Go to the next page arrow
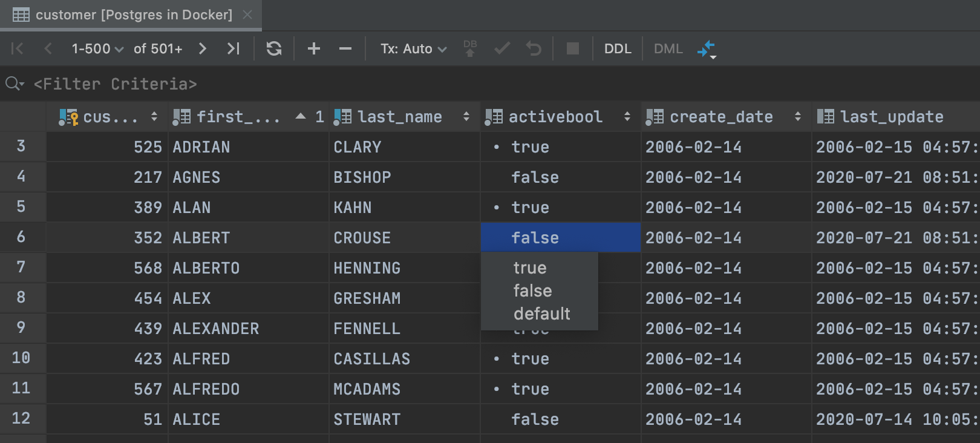The width and height of the screenshot is (980, 443). (x=203, y=48)
